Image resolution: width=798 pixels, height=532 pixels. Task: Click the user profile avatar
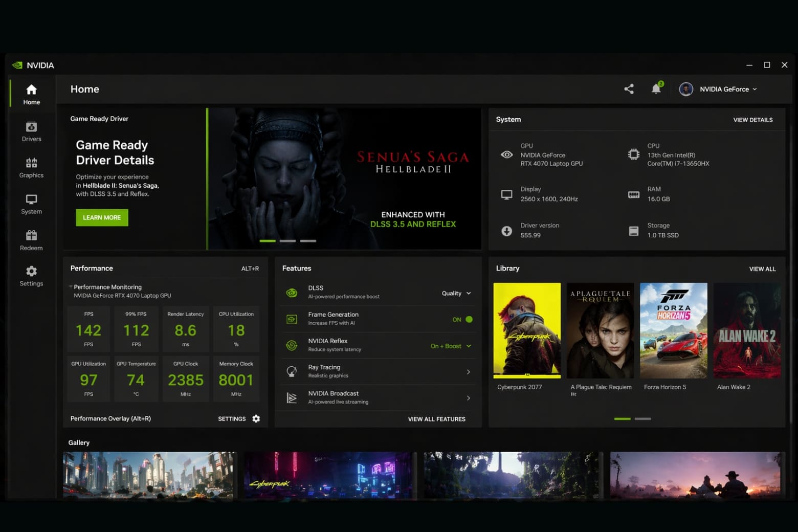click(686, 89)
